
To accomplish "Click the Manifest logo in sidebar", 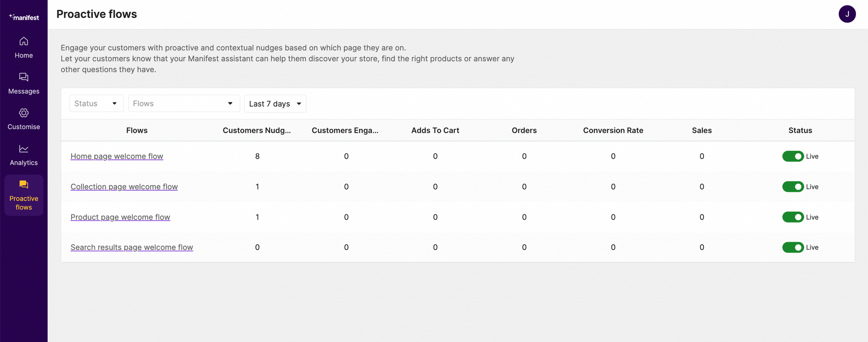I will (x=24, y=17).
